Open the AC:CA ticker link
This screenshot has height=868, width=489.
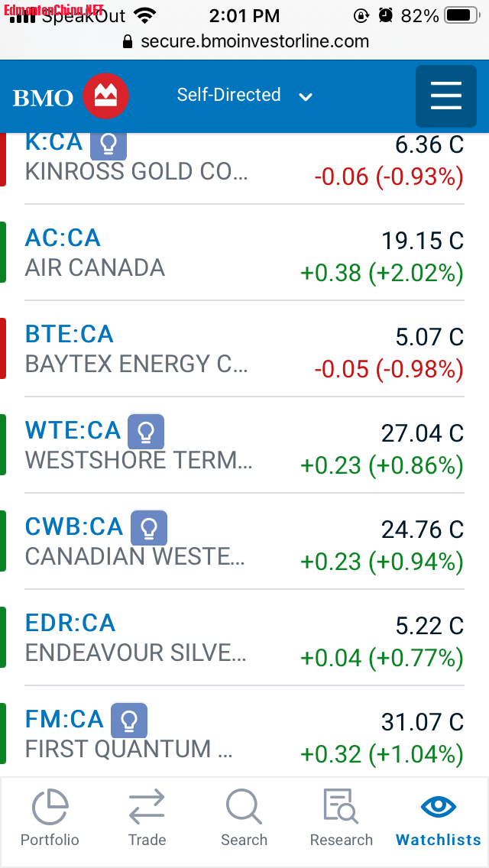[63, 238]
